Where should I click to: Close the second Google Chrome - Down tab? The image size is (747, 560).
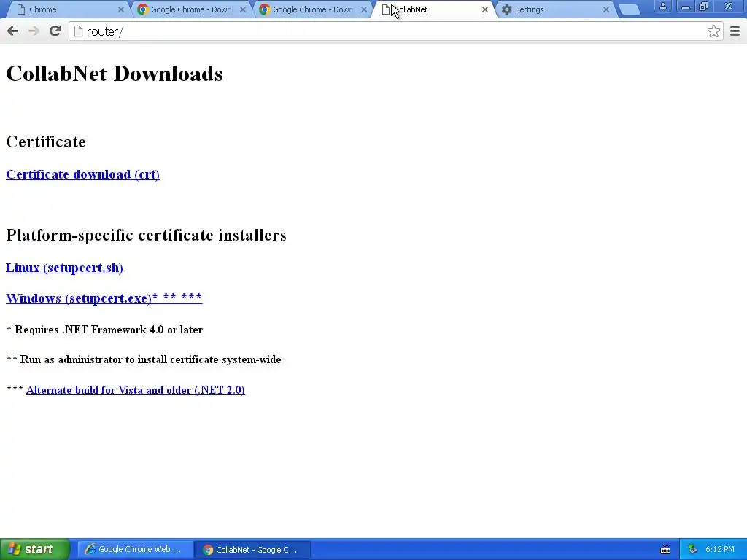[x=364, y=9]
